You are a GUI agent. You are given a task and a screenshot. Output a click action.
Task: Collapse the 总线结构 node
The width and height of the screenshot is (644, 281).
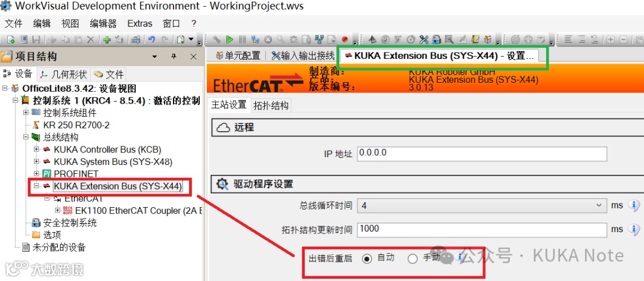(x=26, y=137)
